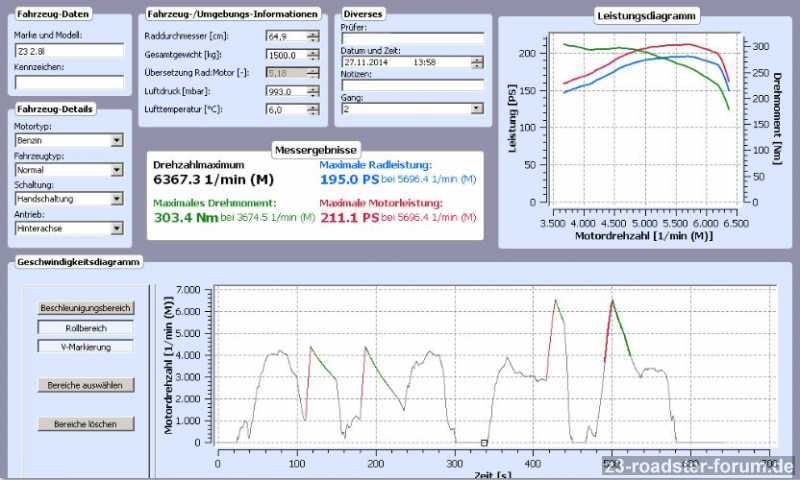Toggle the Rollbereich mode button
The height and width of the screenshot is (480, 800).
(85, 327)
